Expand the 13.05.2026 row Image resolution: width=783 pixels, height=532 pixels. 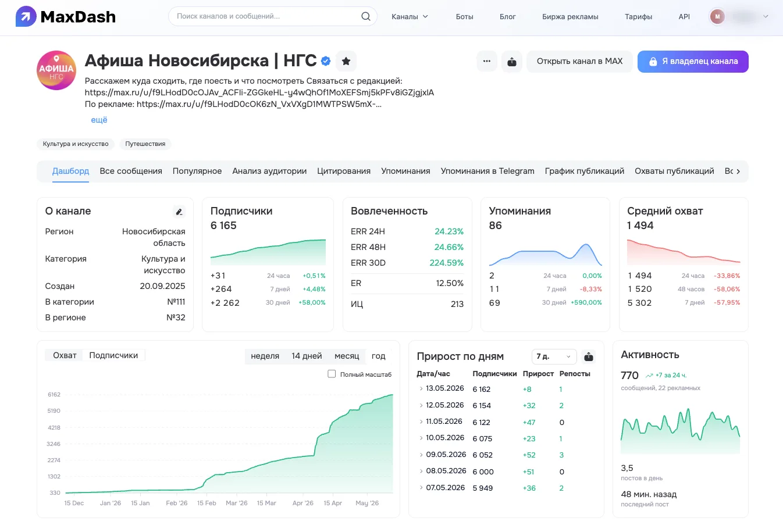(421, 389)
